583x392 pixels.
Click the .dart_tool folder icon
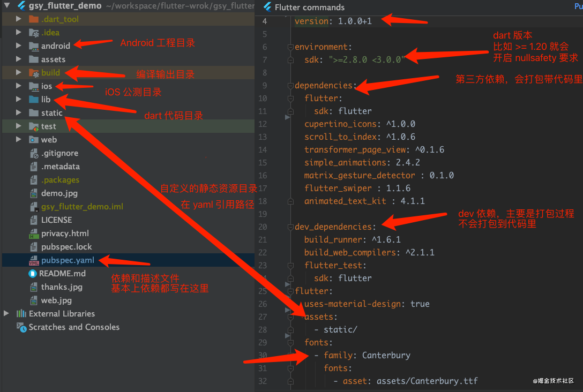coord(34,19)
